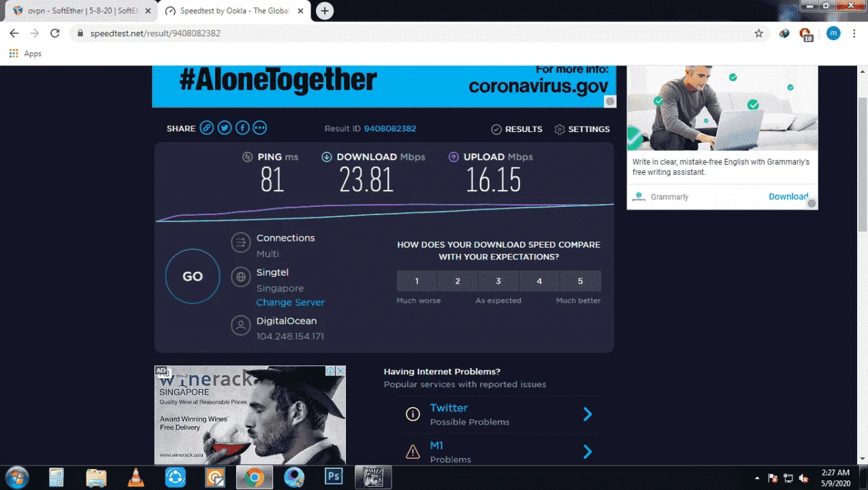The height and width of the screenshot is (490, 868).
Task: Share result on Facebook icon
Action: [x=242, y=128]
